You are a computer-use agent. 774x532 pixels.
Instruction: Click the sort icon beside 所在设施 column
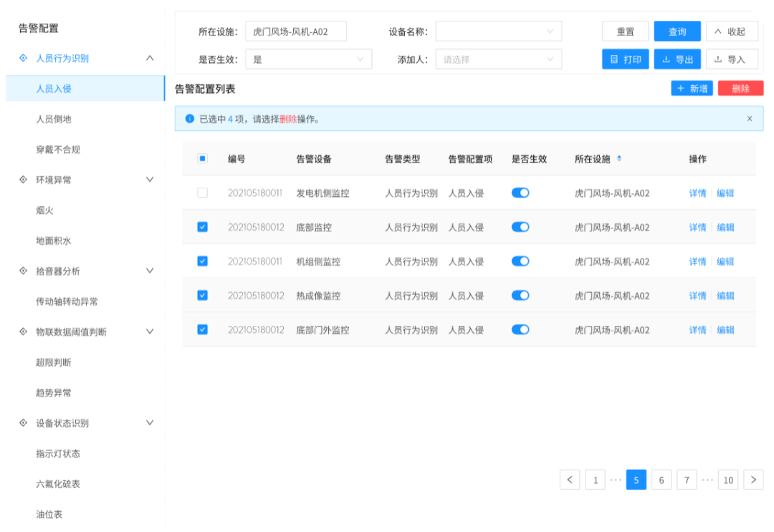pos(619,159)
